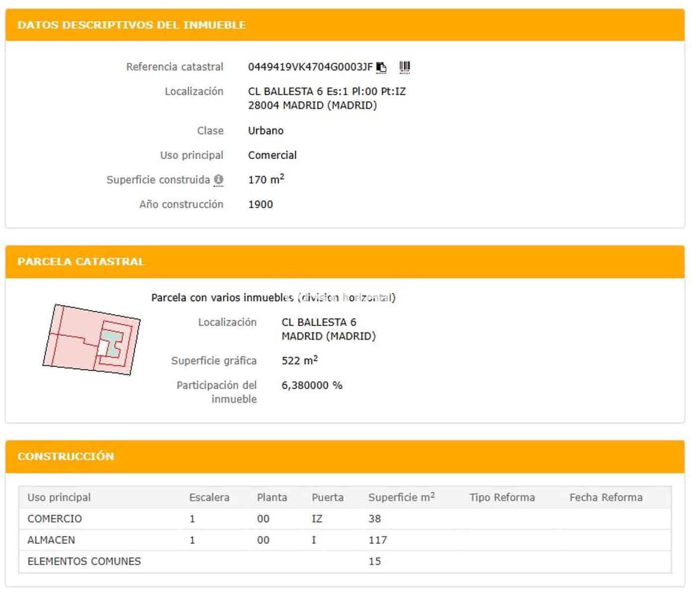Collapse the CONSTRUCCIÓN section header
700x596 pixels.
click(x=66, y=455)
